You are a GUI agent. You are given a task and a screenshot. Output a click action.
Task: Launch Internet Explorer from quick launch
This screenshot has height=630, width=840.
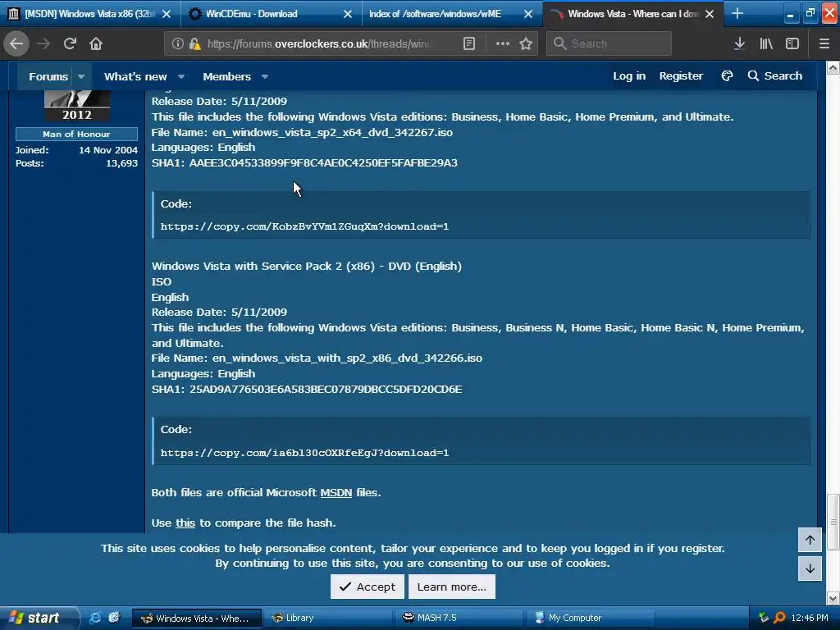tap(95, 618)
